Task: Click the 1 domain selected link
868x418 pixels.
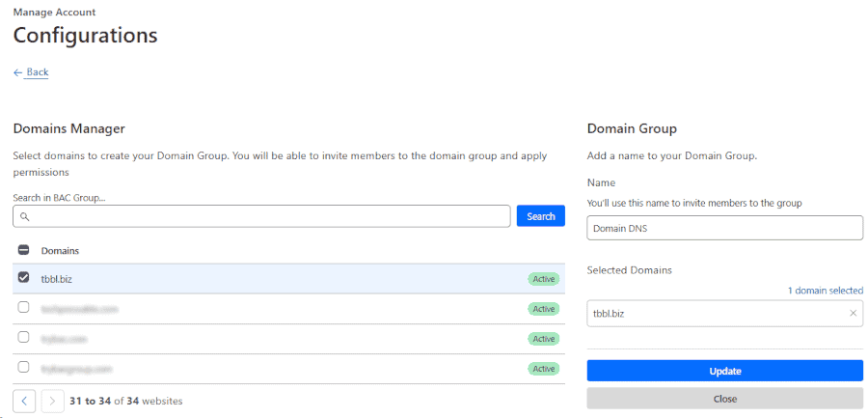Action: 826,291
